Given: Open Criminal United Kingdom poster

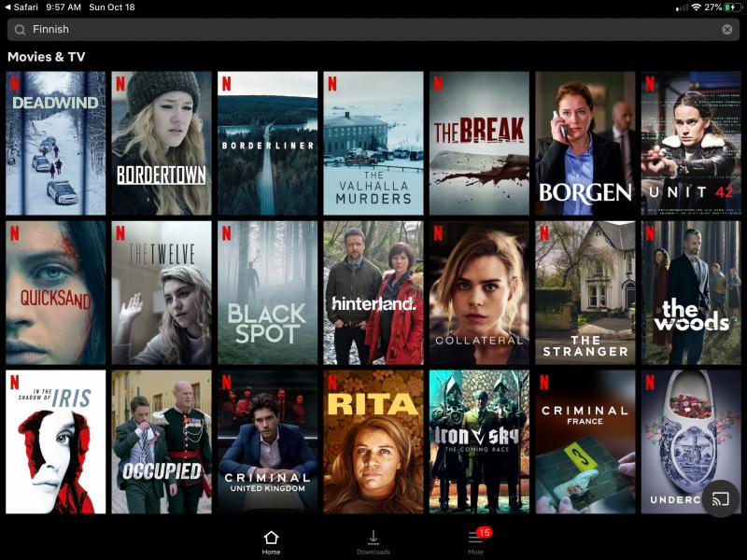Looking at the screenshot, I should click(268, 441).
